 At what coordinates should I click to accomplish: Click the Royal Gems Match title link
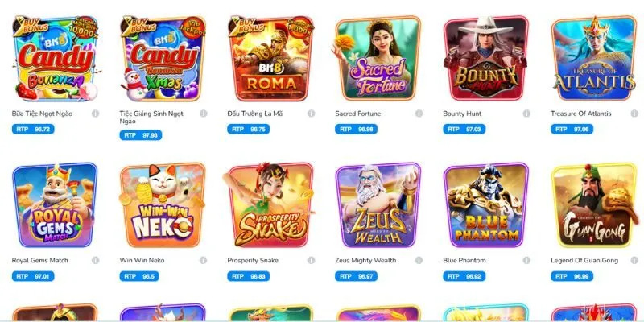pyautogui.click(x=39, y=260)
